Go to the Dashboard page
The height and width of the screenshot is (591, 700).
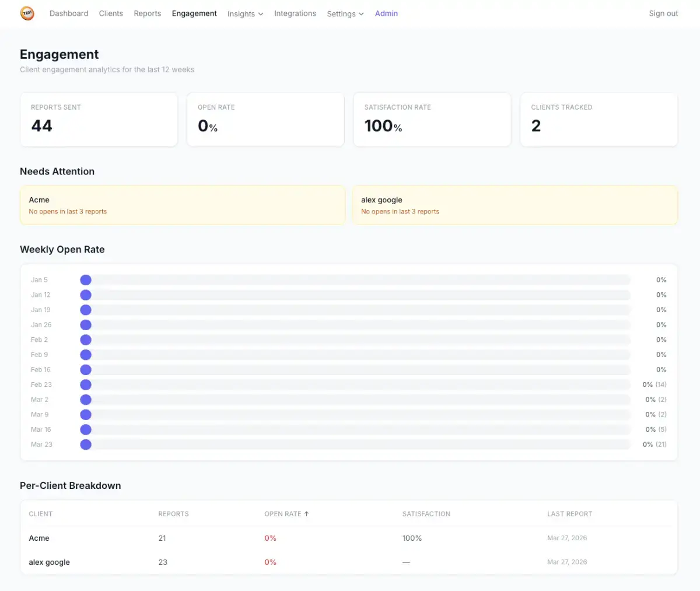click(69, 13)
